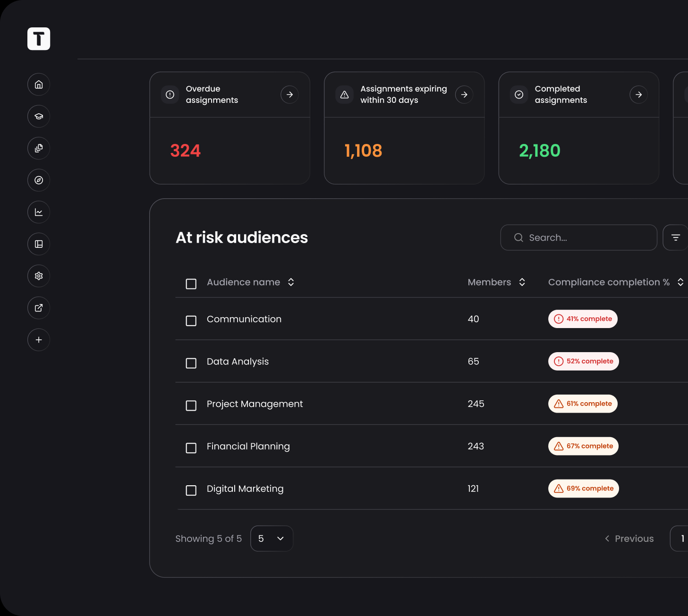Image resolution: width=688 pixels, height=616 pixels.
Task: Click the search magnifier icon
Action: pyautogui.click(x=518, y=237)
